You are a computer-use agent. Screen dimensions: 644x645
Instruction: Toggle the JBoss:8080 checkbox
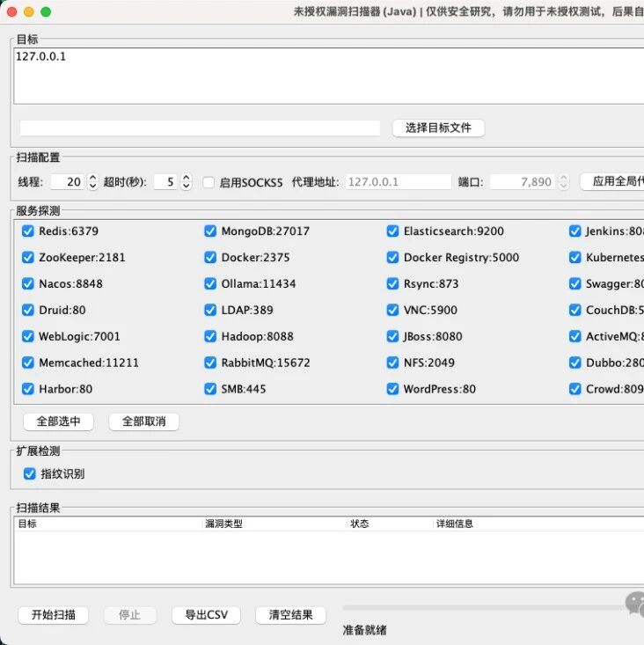392,336
